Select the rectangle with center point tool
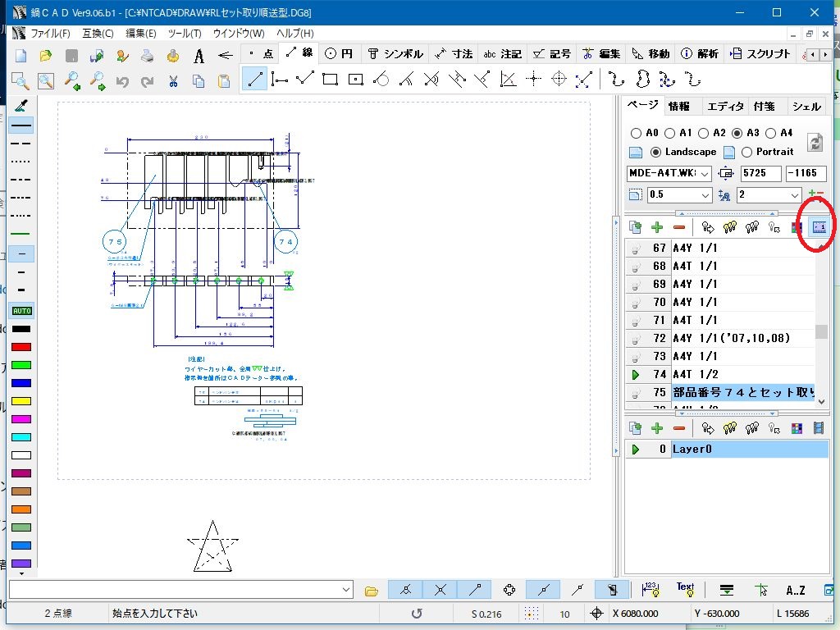Screen dimensions: 840x630 [356, 80]
